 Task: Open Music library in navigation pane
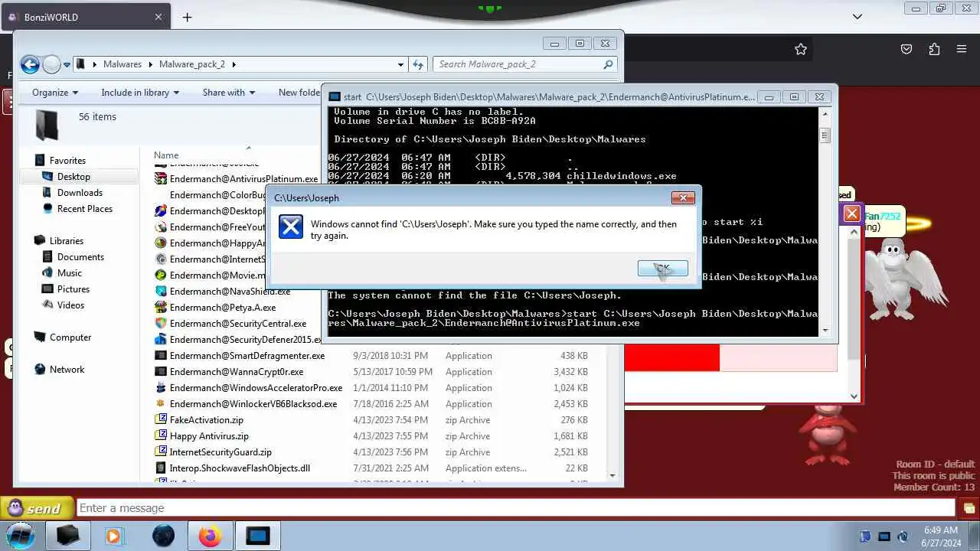tap(70, 273)
